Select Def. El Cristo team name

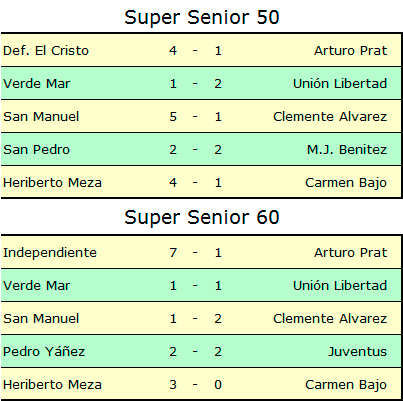(x=46, y=51)
